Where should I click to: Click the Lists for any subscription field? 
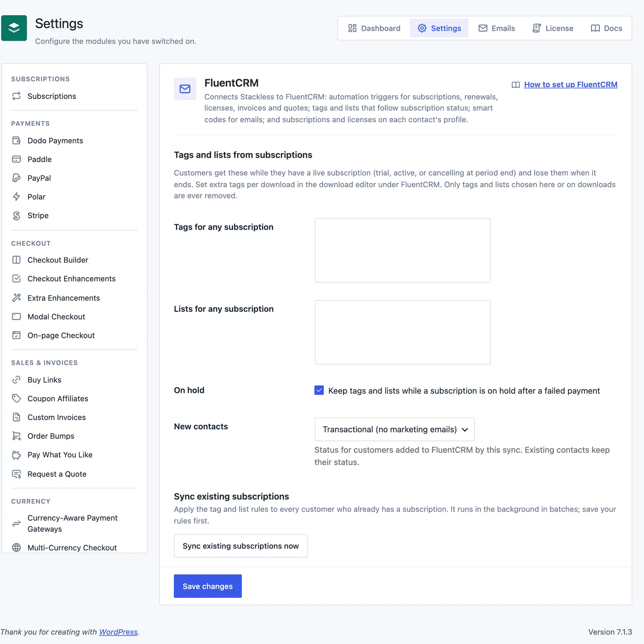pyautogui.click(x=402, y=332)
